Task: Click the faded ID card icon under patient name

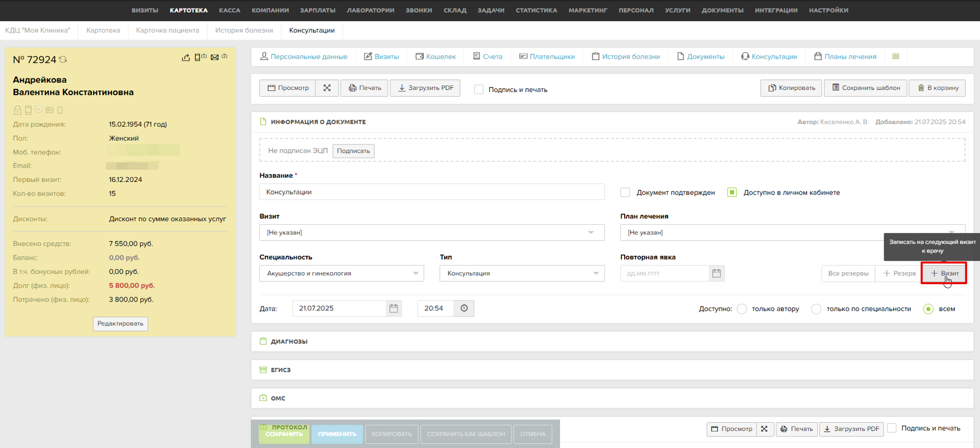Action: coord(50,110)
